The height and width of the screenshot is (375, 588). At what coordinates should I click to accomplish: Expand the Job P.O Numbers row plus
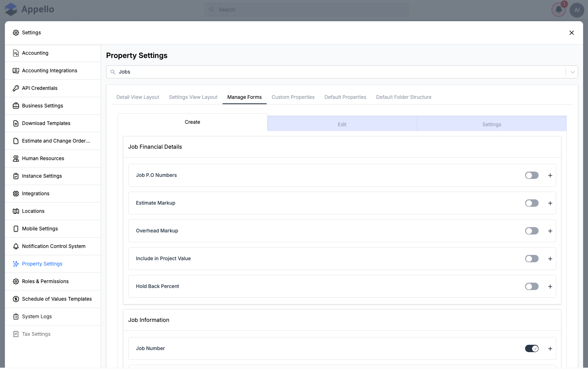(x=550, y=175)
